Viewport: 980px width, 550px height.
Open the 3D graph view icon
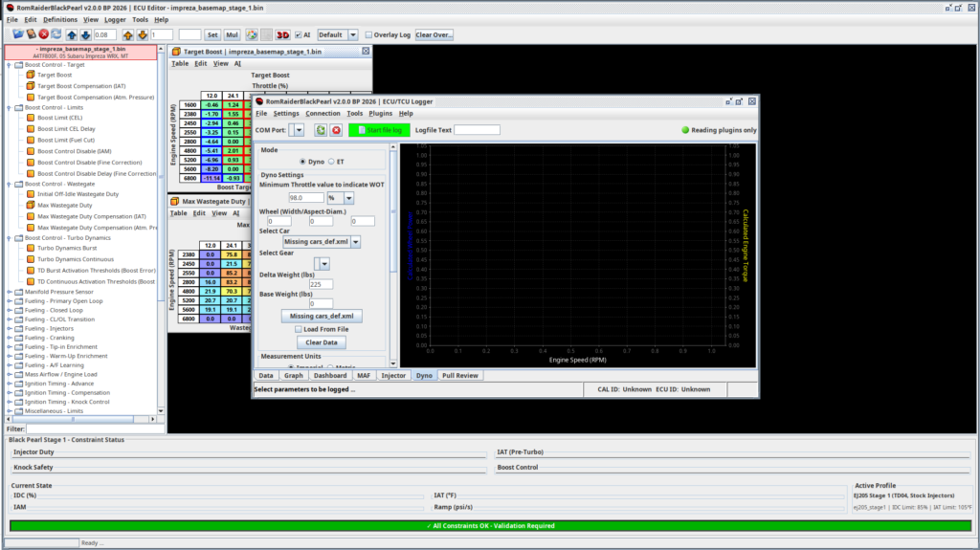pyautogui.click(x=282, y=34)
